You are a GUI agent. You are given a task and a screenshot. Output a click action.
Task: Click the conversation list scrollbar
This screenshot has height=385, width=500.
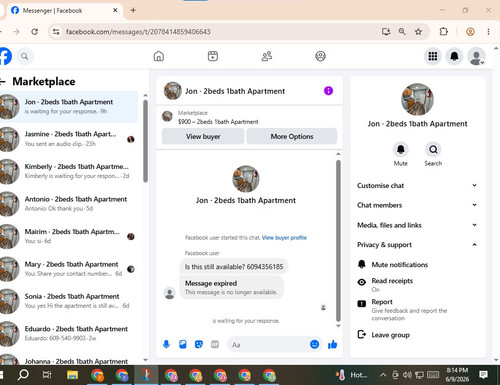[x=145, y=141]
